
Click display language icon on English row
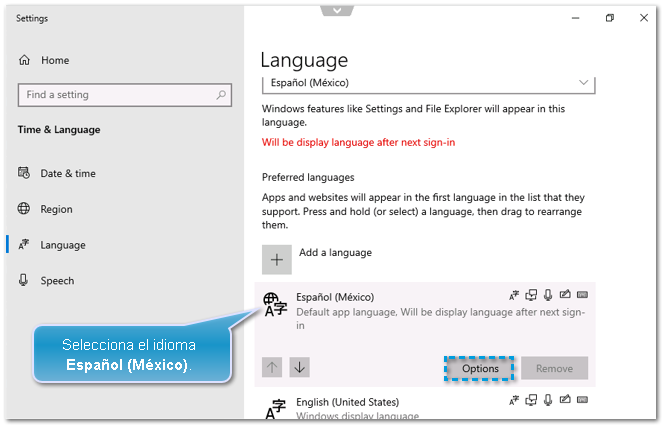[x=514, y=400]
